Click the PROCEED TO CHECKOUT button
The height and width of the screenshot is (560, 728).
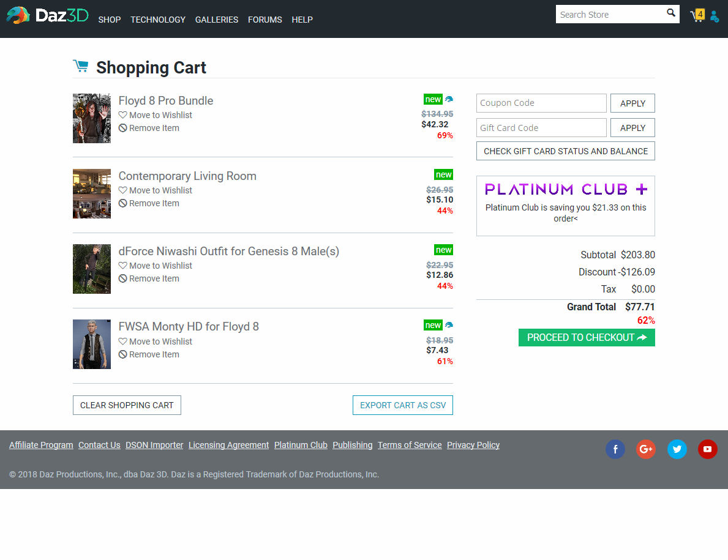(586, 337)
